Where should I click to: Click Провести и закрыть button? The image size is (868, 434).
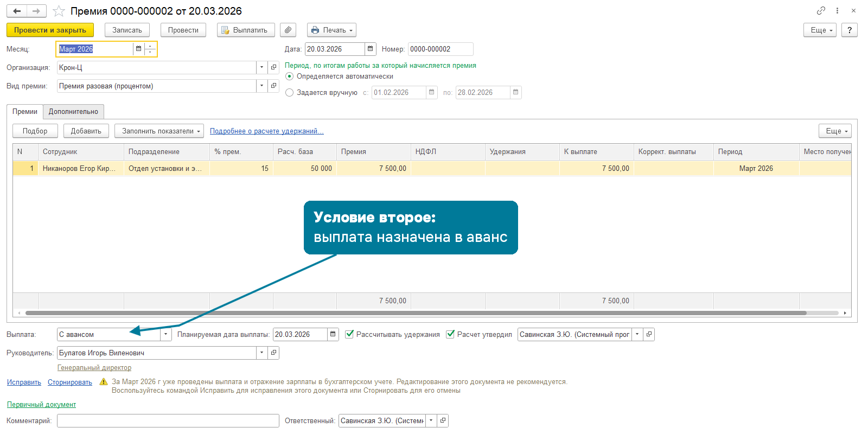tap(50, 30)
